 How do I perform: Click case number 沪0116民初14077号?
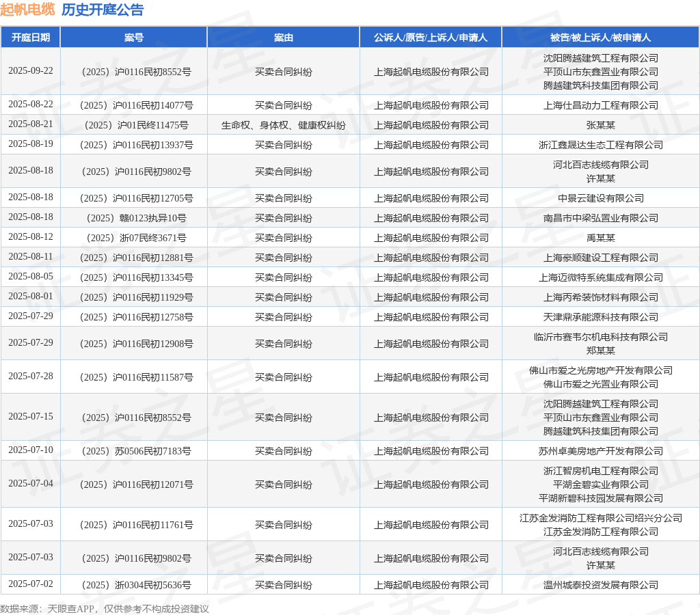(x=136, y=105)
